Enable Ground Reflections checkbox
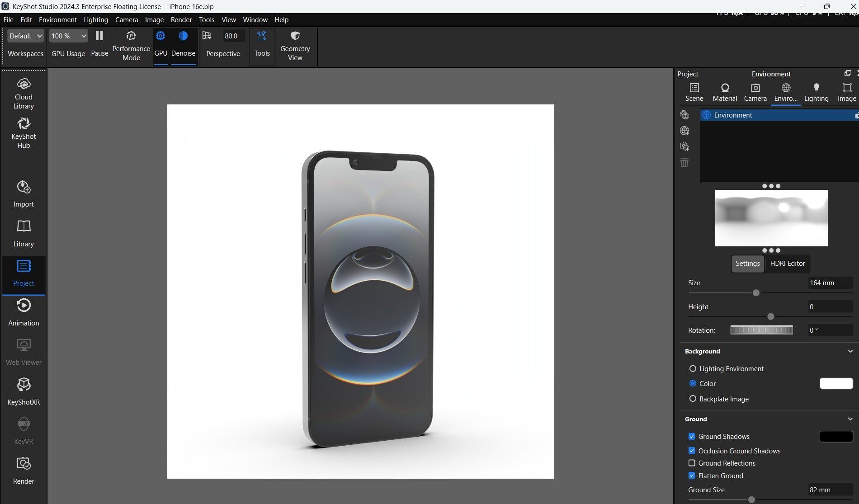The height and width of the screenshot is (504, 859). 692,463
